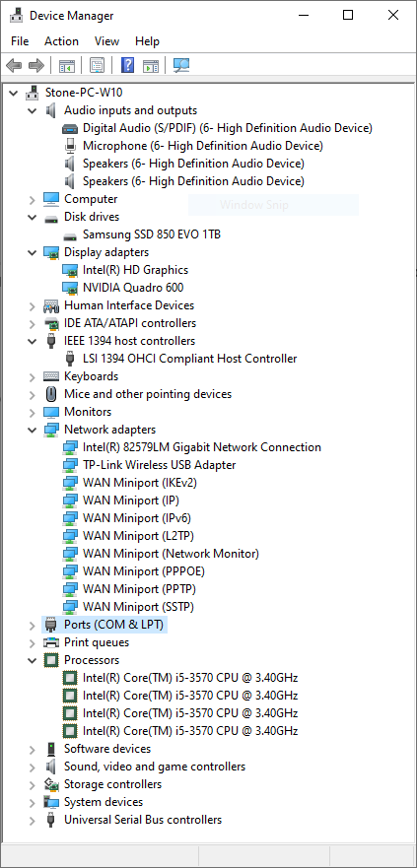Open the Action menu
The image size is (417, 868).
(61, 41)
